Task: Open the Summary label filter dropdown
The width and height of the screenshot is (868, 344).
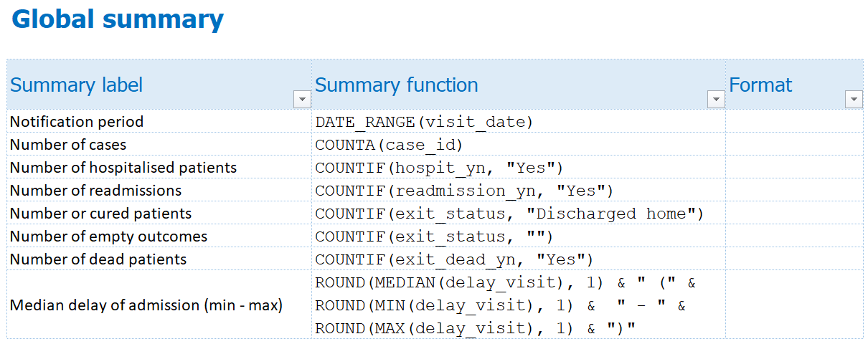Action: click(x=302, y=100)
